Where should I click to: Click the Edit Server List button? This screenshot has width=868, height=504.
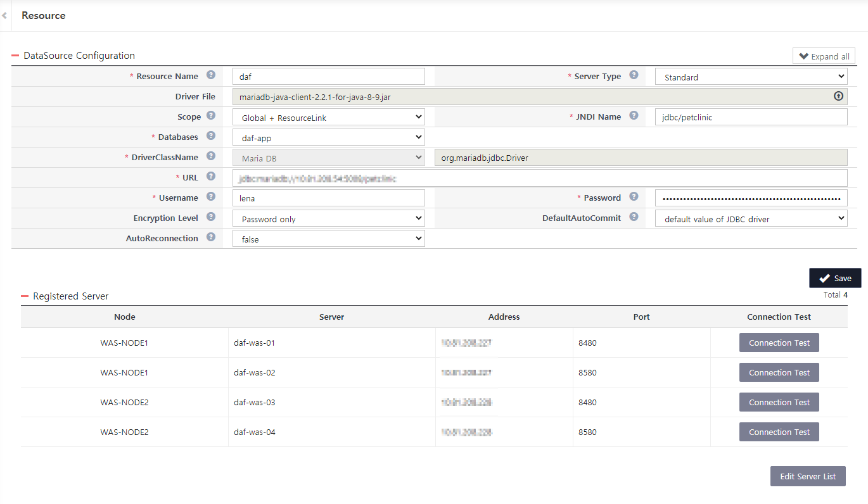[808, 476]
